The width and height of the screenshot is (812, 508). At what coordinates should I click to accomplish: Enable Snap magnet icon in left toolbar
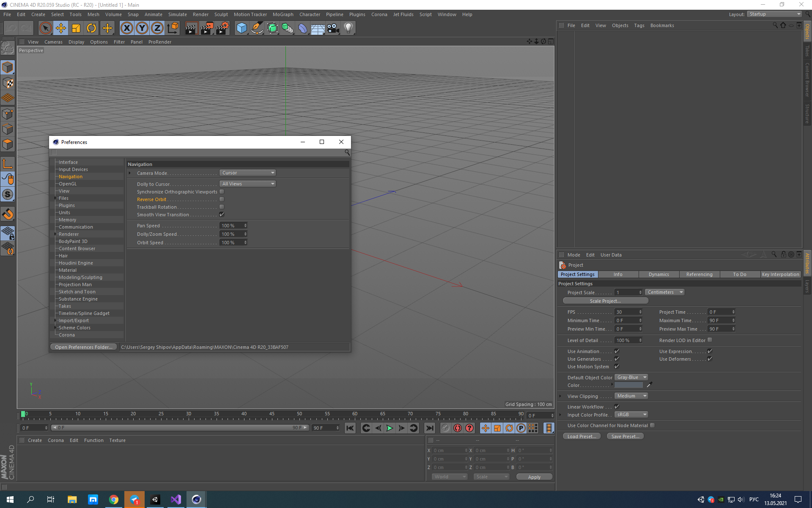click(8, 214)
